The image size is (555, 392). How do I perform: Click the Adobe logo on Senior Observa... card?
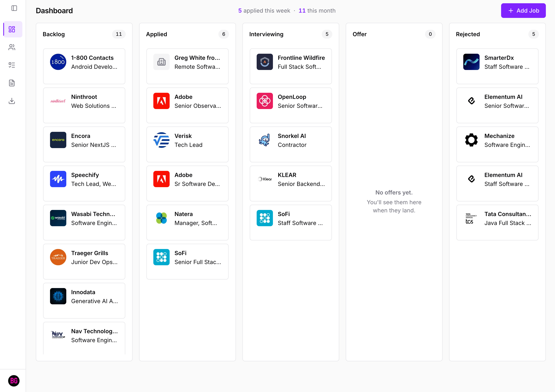[161, 101]
